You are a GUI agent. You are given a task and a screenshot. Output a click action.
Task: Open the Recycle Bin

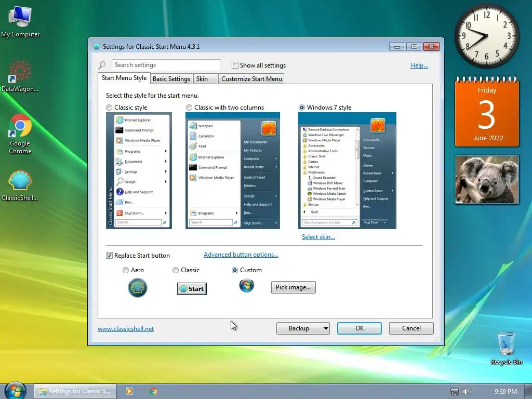pos(506,348)
